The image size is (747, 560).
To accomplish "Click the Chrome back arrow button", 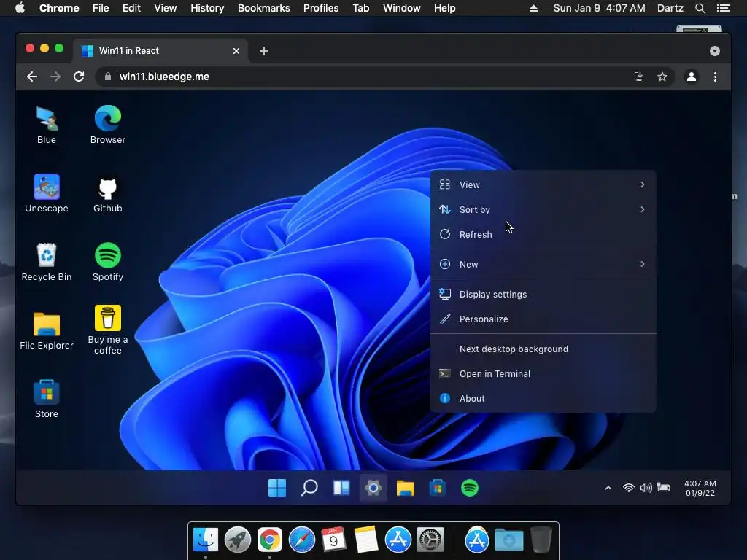I will click(32, 77).
